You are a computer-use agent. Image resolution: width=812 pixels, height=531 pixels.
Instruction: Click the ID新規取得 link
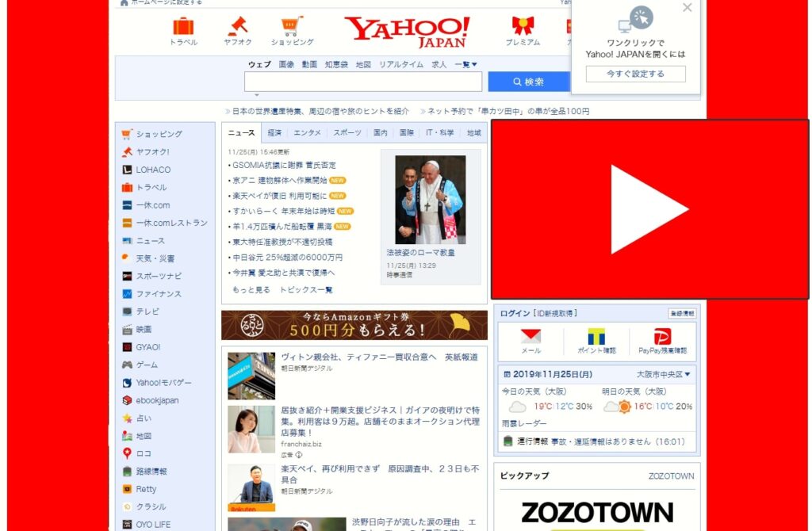click(557, 313)
